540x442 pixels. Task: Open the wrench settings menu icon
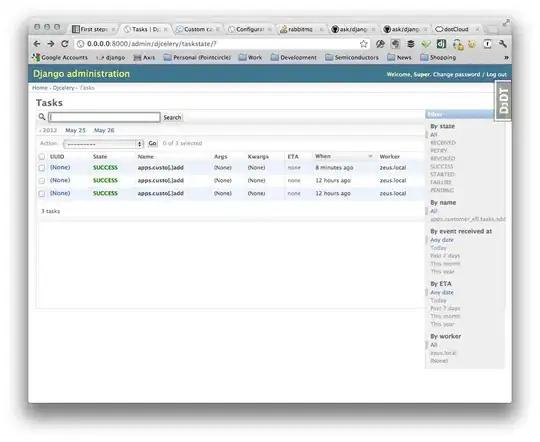[503, 44]
